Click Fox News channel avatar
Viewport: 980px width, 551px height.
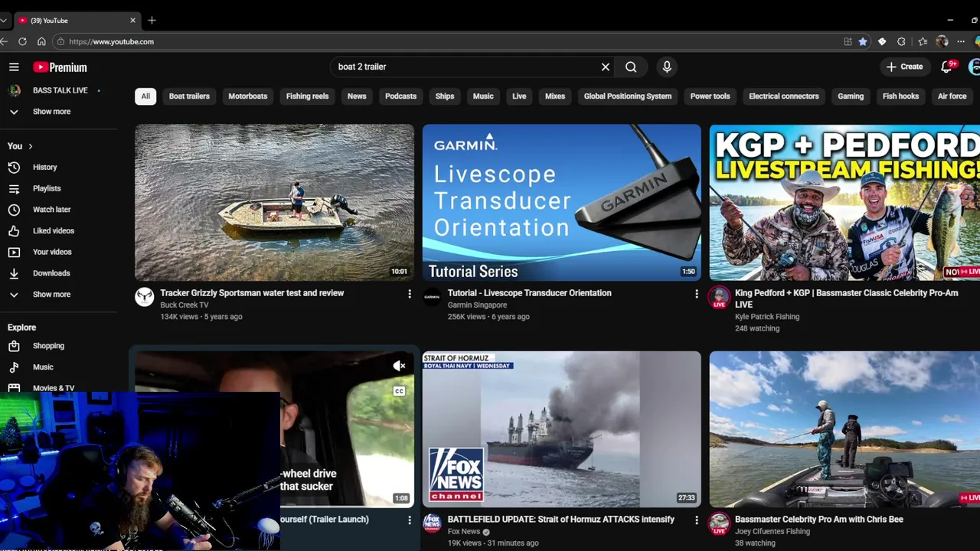pos(432,523)
